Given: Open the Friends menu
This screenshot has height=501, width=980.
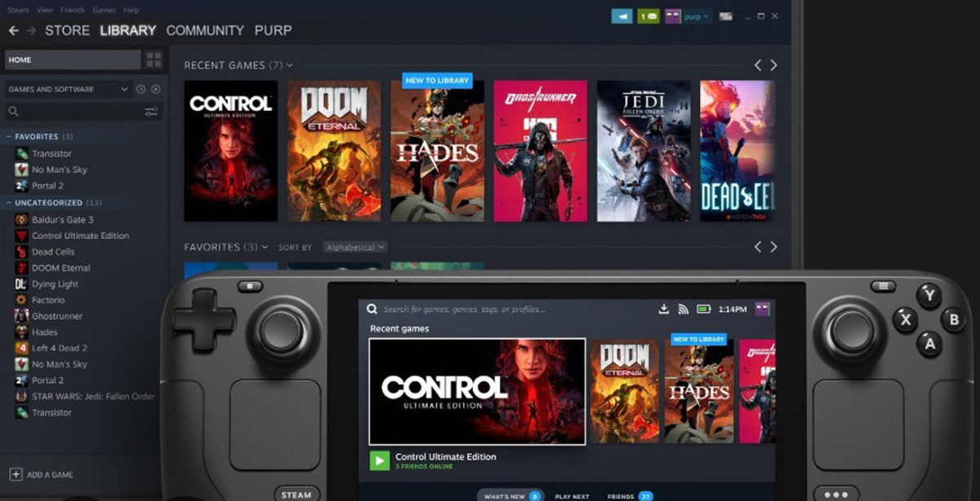Looking at the screenshot, I should [73, 10].
